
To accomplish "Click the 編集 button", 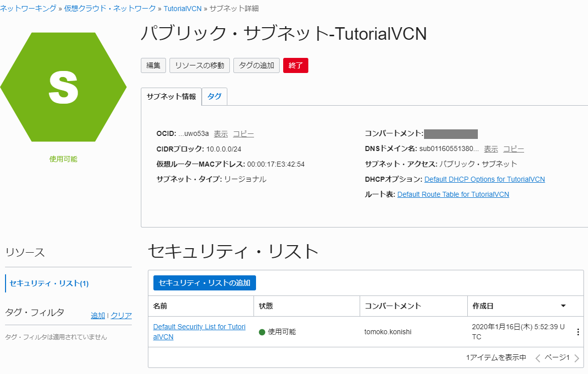I will tap(153, 65).
